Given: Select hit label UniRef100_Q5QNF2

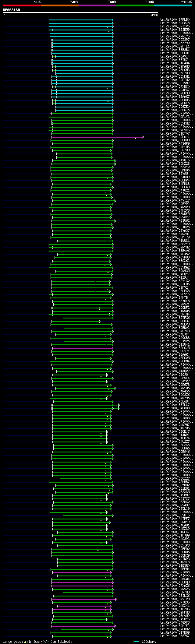Looking at the screenshot, I should [x=175, y=308].
